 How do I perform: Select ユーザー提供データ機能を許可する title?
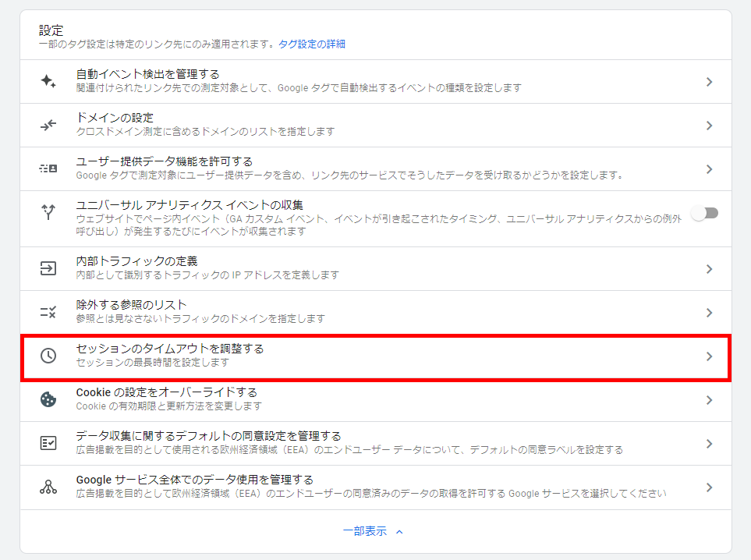pyautogui.click(x=164, y=161)
